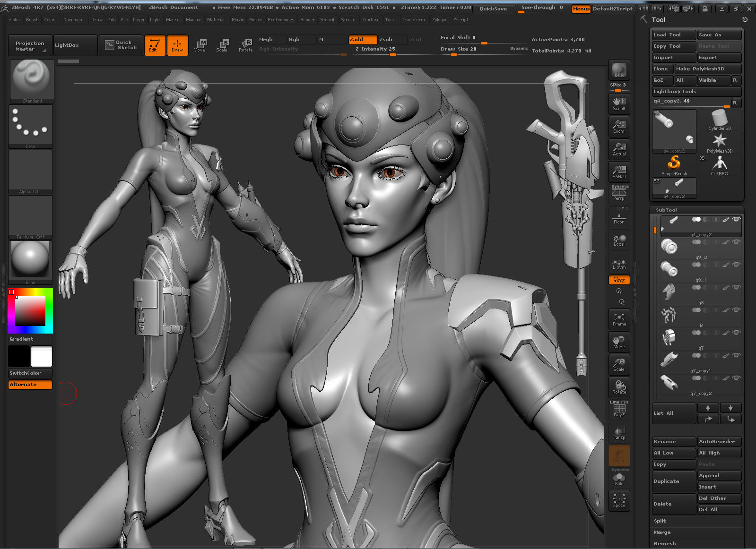Click the right shelf Move view icon
756x549 pixels.
[x=619, y=342]
